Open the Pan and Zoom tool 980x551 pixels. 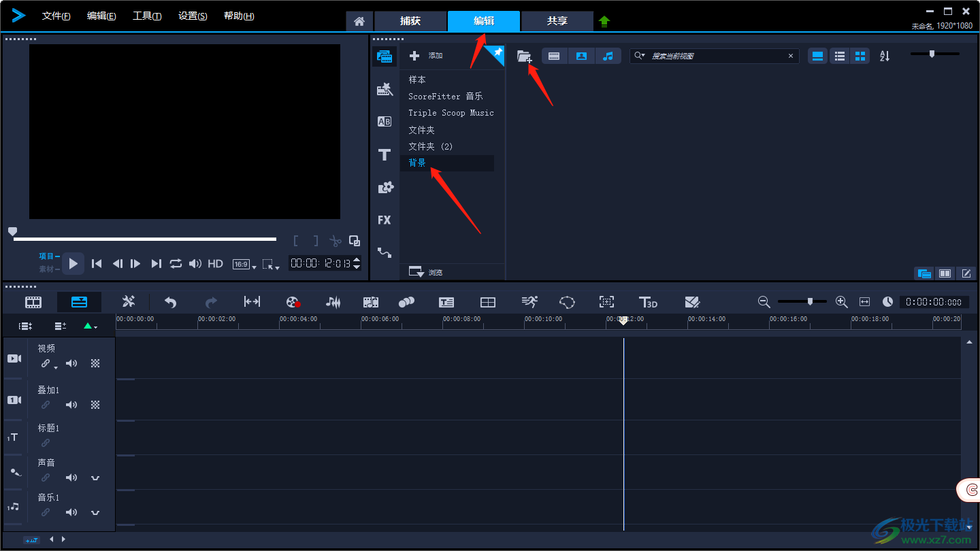pos(606,302)
